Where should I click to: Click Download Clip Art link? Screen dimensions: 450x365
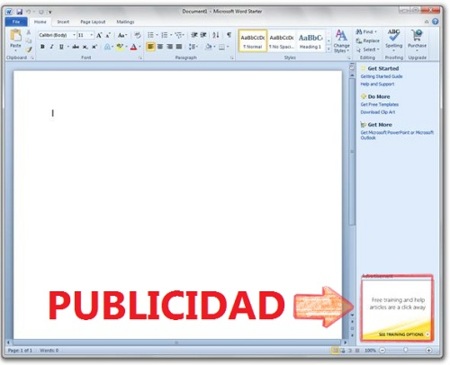[378, 112]
